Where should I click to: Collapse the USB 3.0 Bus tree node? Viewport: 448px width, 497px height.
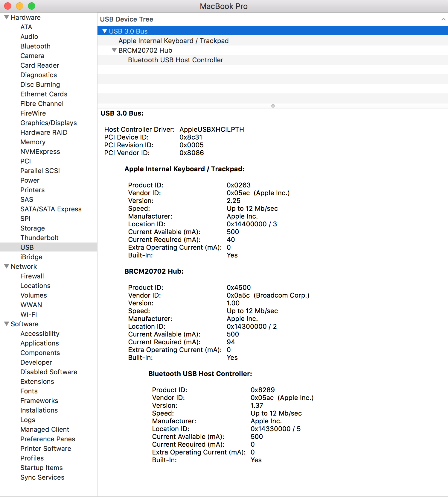(x=105, y=31)
